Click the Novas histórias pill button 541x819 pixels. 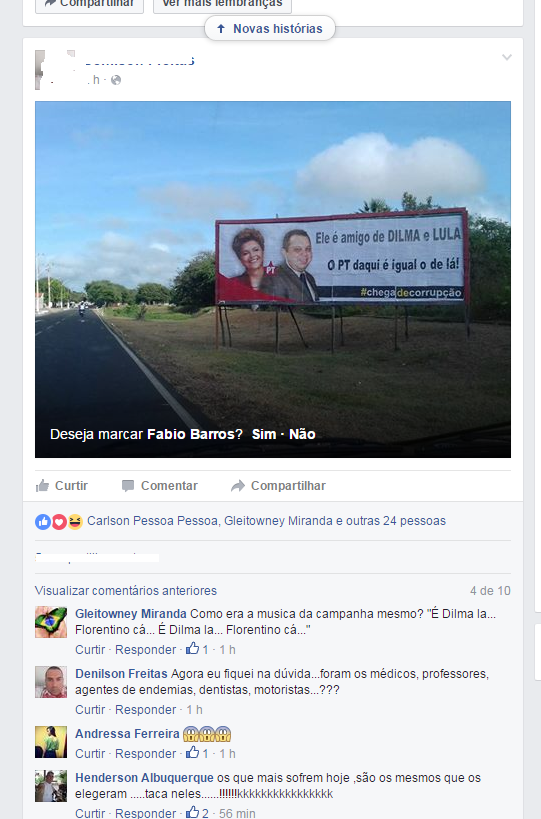click(269, 29)
